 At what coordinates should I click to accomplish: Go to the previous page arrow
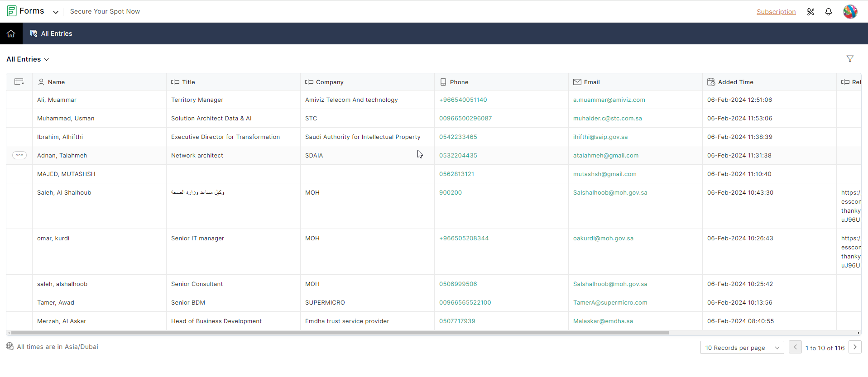pyautogui.click(x=795, y=347)
